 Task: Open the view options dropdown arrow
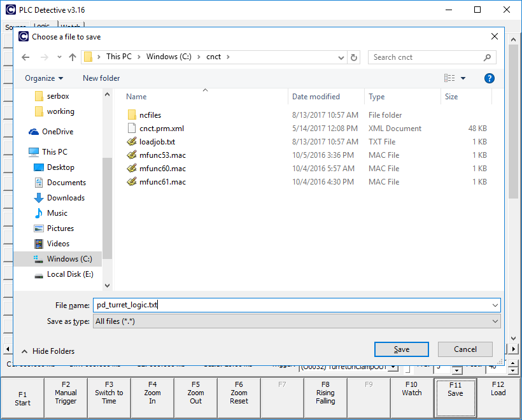click(x=463, y=78)
